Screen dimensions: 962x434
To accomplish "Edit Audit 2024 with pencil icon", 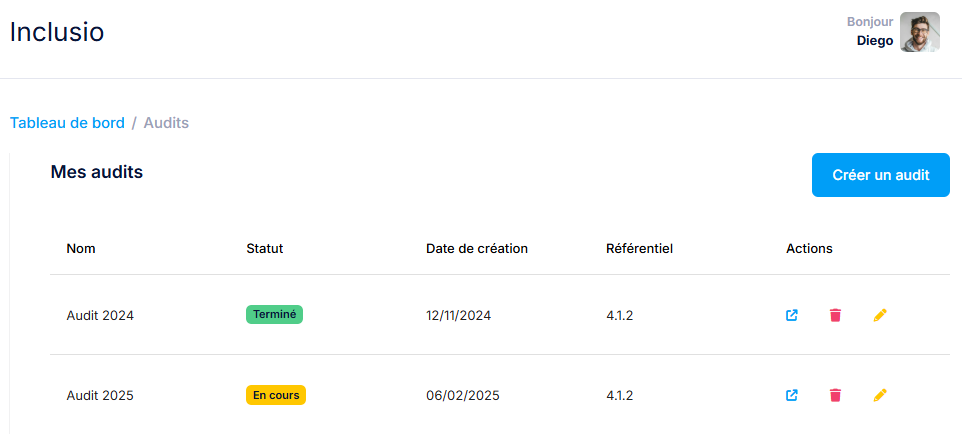I will (880, 316).
